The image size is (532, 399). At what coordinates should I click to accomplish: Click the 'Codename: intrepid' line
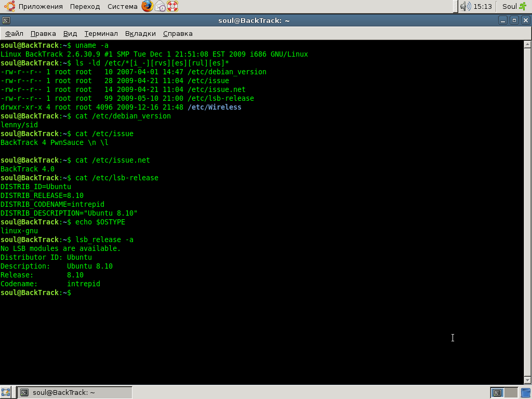tap(50, 284)
